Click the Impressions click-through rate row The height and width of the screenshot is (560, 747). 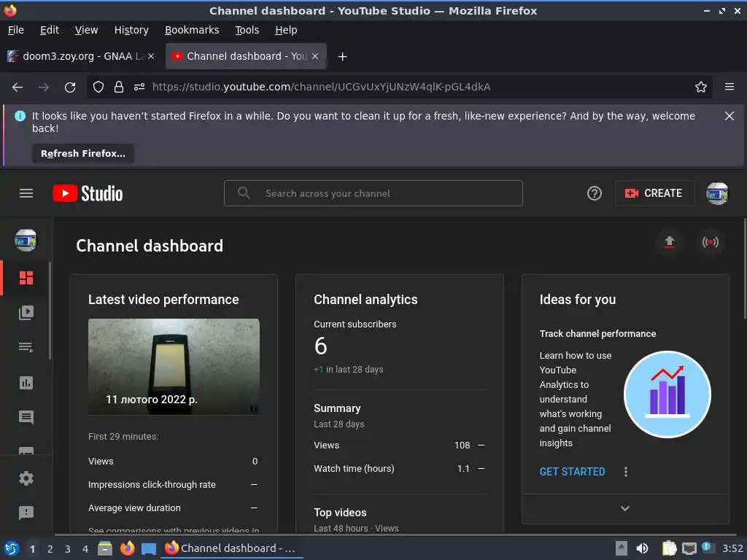click(x=174, y=484)
